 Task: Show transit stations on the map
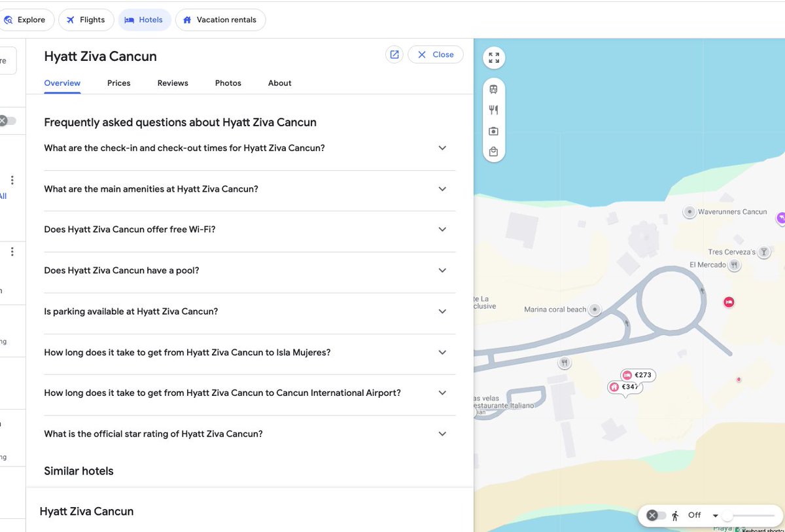pos(493,90)
